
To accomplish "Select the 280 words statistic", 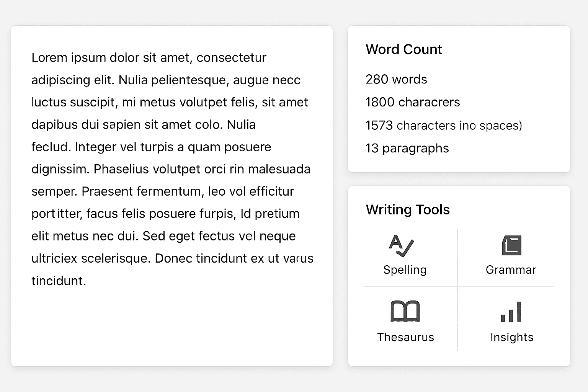I will pos(396,79).
